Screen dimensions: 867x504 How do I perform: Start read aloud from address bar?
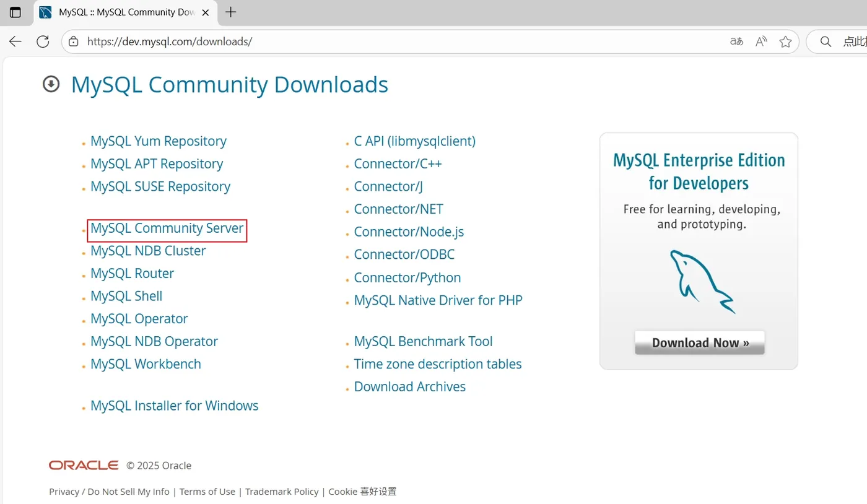[x=761, y=41]
